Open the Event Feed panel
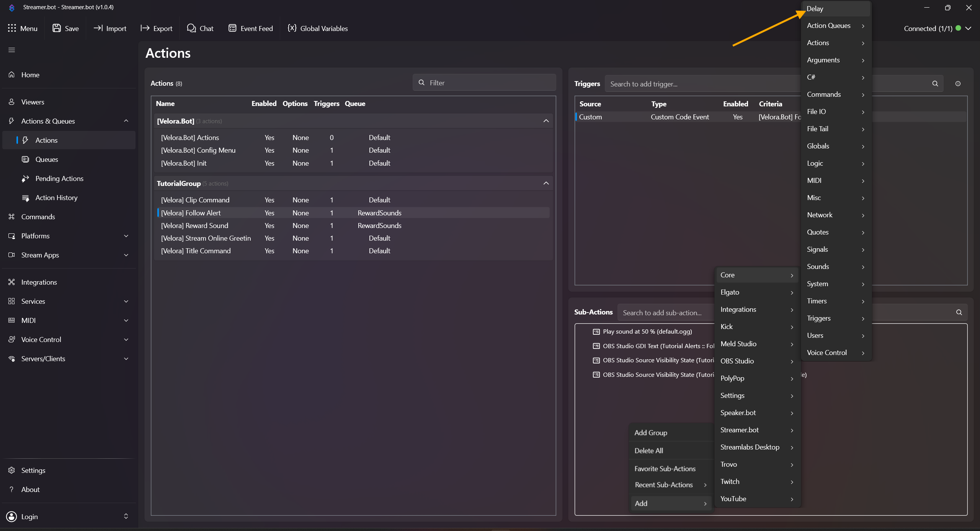 click(x=251, y=28)
